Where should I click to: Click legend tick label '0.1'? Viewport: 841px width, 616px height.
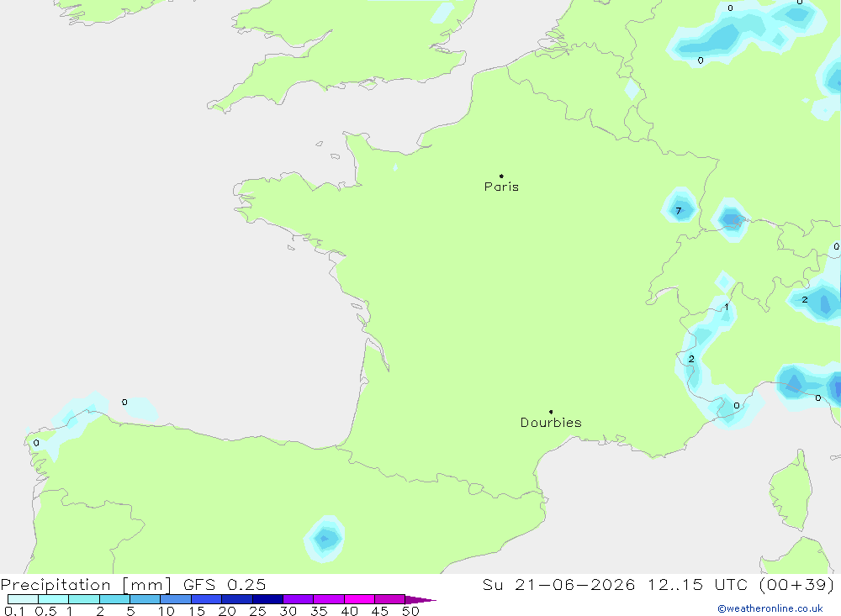pos(14,611)
